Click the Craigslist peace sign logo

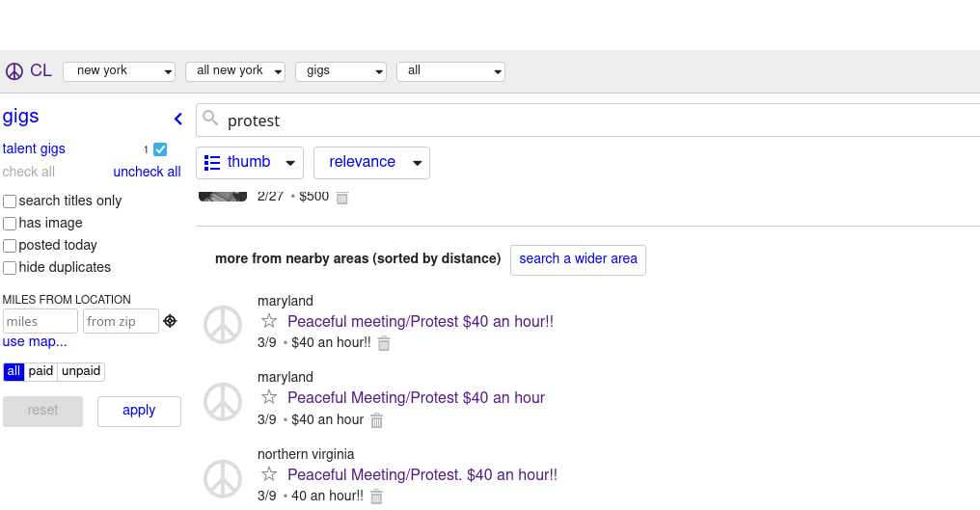pyautogui.click(x=14, y=71)
